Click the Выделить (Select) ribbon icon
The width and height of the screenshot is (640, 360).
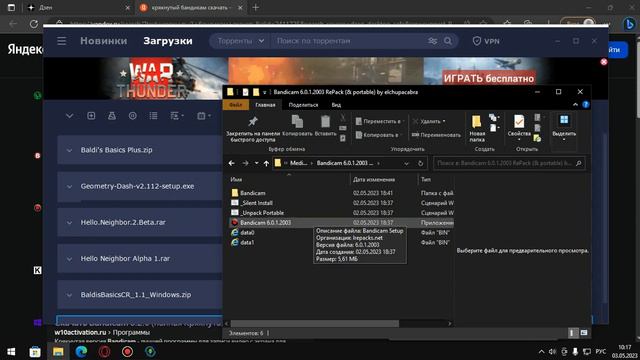pos(564,126)
